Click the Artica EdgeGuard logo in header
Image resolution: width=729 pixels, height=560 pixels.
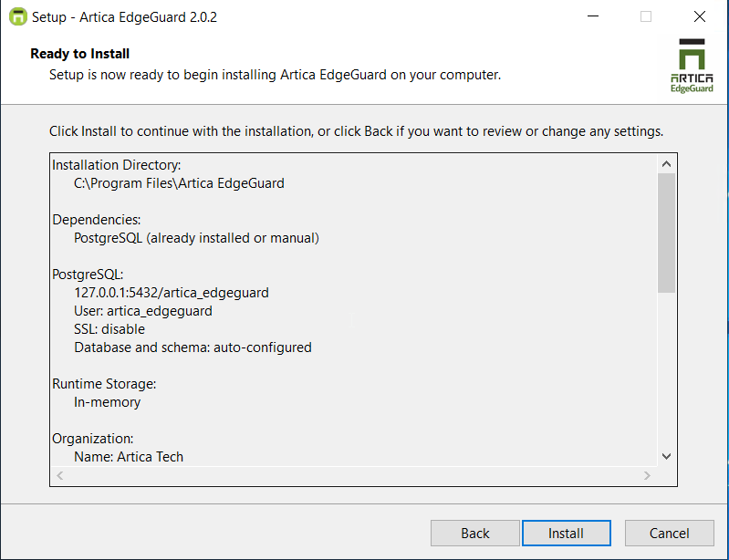pyautogui.click(x=692, y=66)
